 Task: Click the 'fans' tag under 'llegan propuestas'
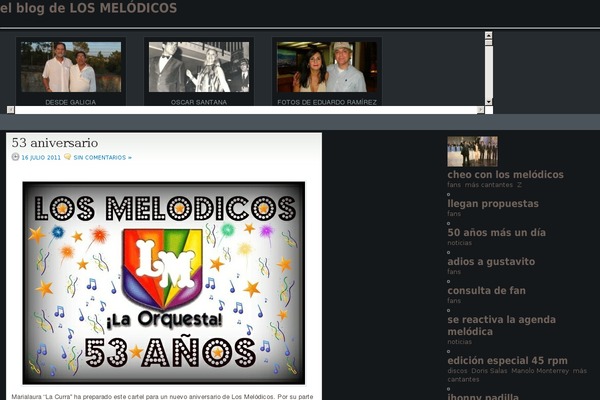point(454,214)
